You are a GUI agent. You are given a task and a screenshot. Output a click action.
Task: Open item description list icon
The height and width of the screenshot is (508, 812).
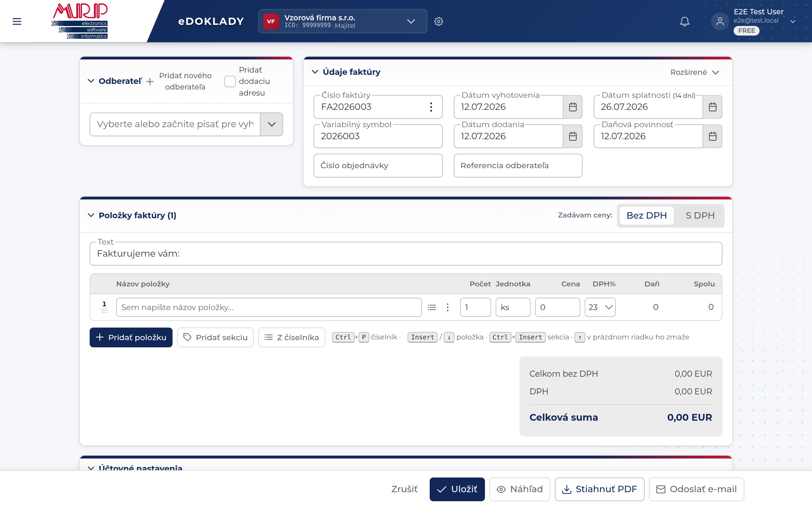432,307
